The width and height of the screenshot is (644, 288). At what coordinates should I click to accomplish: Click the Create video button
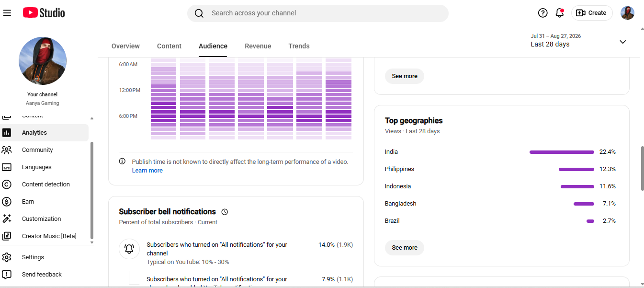pos(592,13)
